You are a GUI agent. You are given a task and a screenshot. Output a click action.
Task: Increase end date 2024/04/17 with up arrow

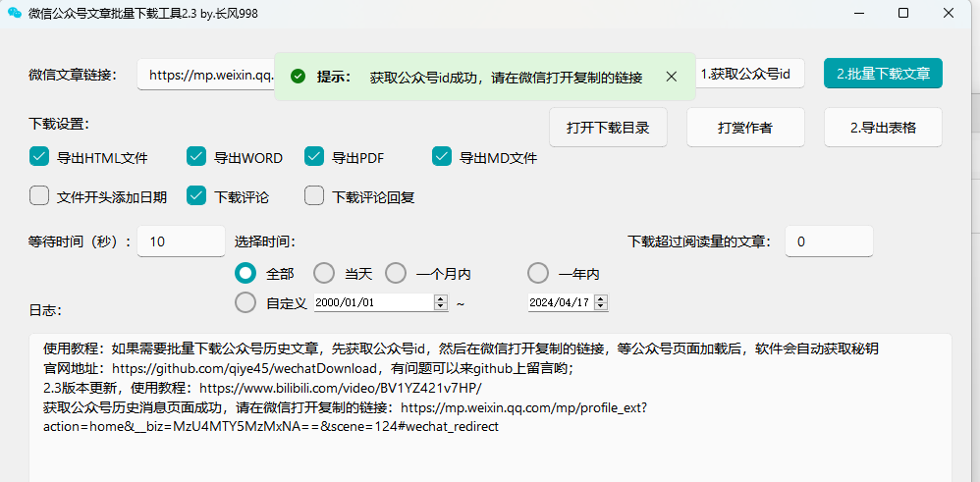click(x=601, y=298)
